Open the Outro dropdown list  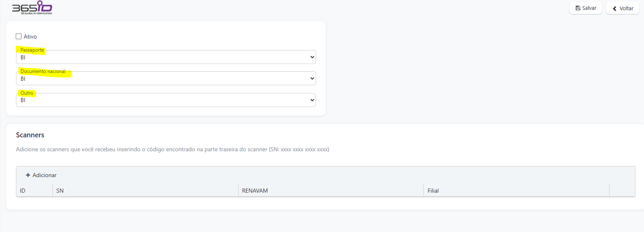click(x=166, y=100)
